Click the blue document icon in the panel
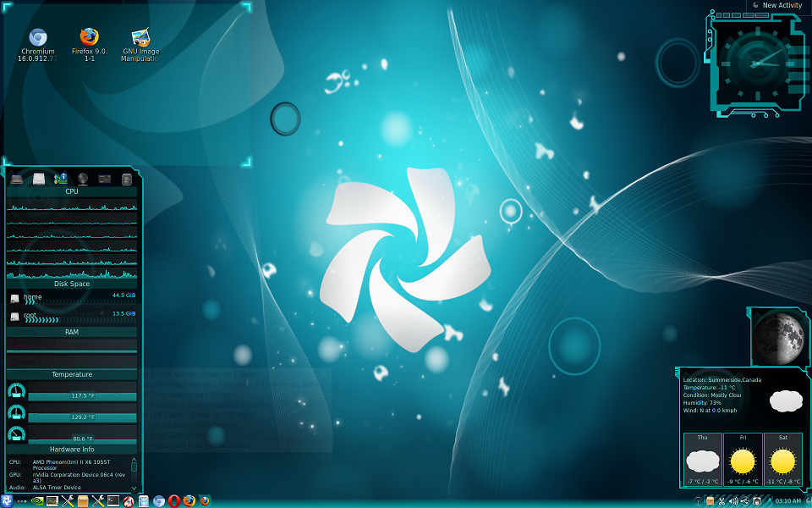The image size is (812, 508). click(x=144, y=501)
